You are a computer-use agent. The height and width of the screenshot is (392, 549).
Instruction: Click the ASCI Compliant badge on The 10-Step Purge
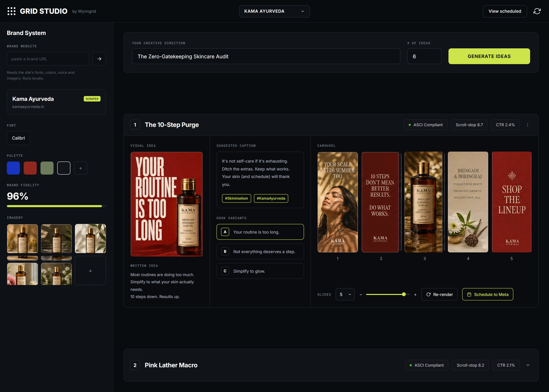(425, 125)
